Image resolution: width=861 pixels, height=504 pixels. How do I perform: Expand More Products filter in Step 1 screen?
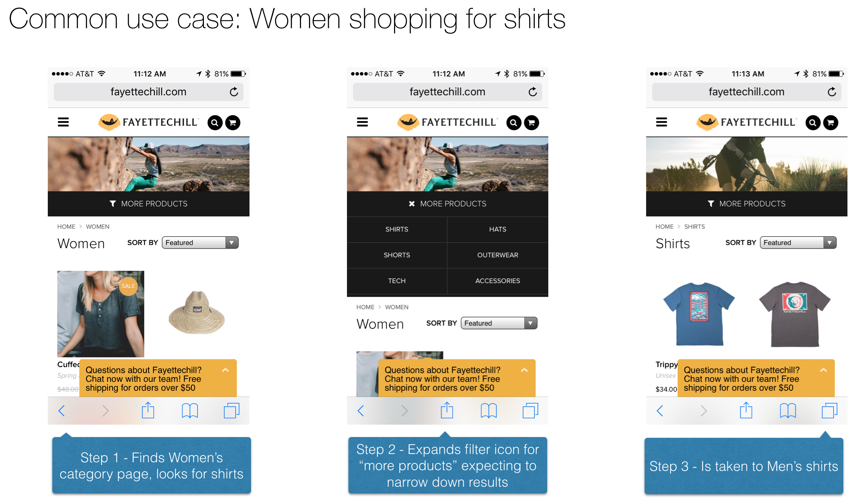coord(149,203)
